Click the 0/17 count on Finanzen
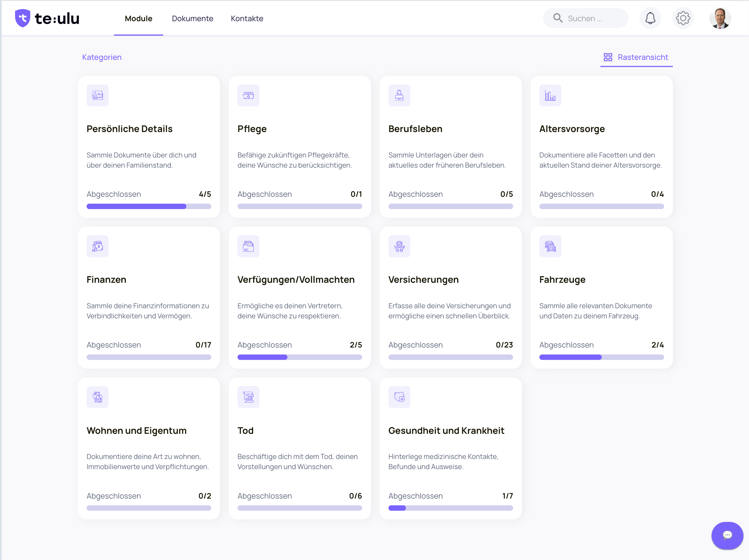The image size is (749, 560). (x=203, y=345)
